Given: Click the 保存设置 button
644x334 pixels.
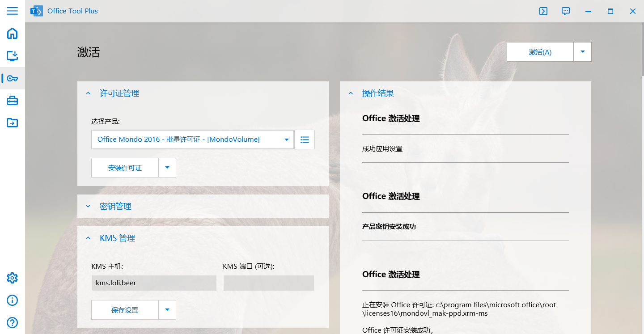Looking at the screenshot, I should tap(125, 309).
